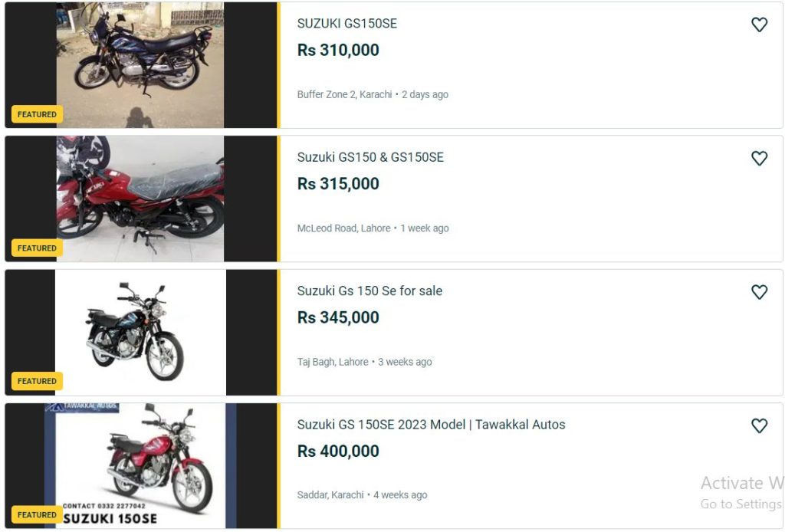
Task: Click the Rs 315,000 price
Action: click(338, 184)
